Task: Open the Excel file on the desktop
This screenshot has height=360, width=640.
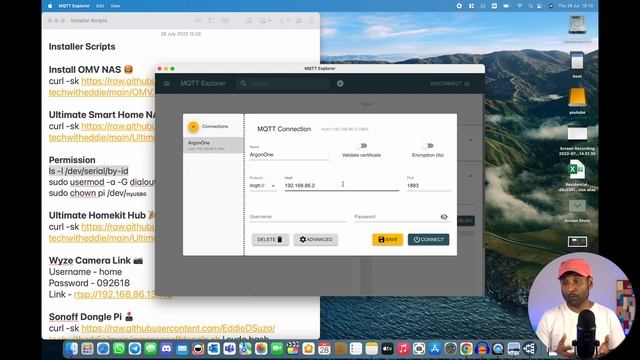Action: (577, 170)
